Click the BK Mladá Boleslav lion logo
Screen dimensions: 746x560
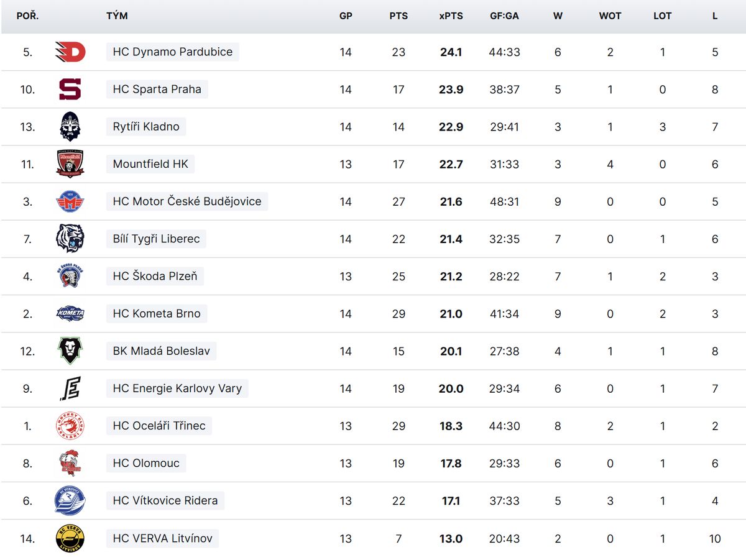[x=70, y=351]
